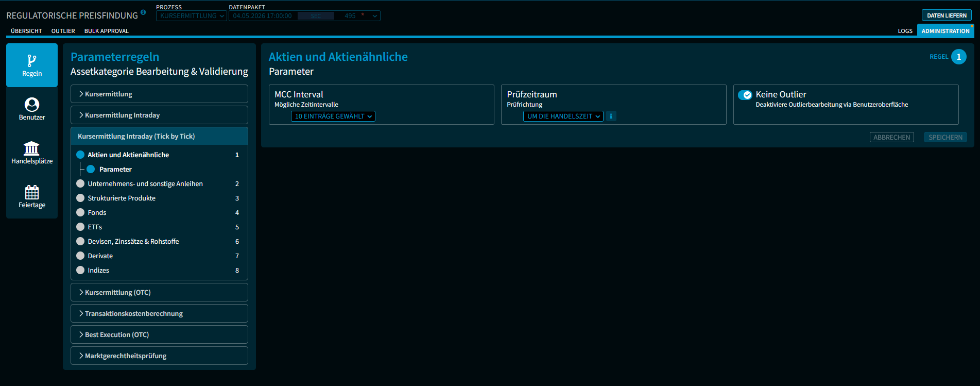Select the ETFs radio

[80, 227]
